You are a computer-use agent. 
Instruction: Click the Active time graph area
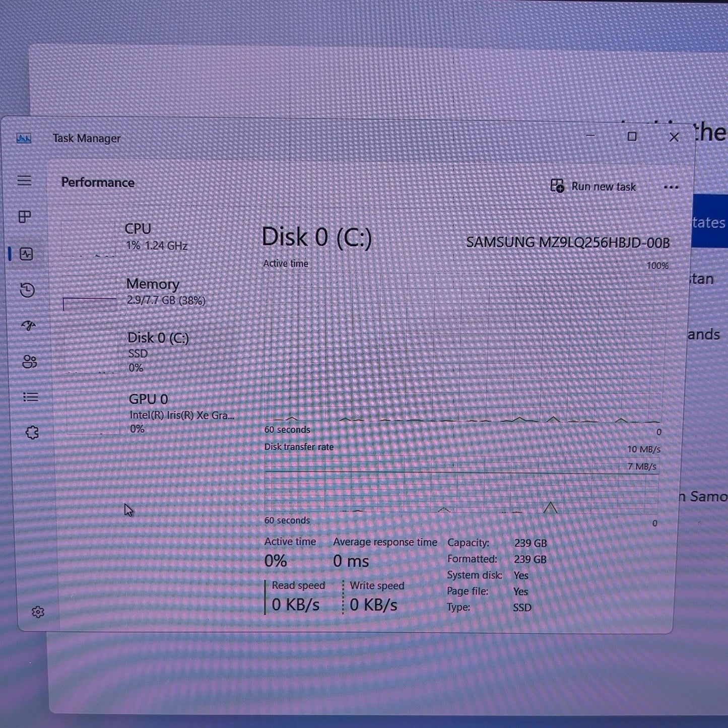point(464,348)
